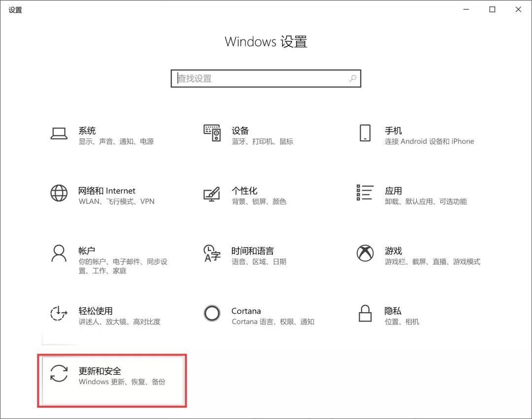
Task: Select the 轻松使用 title
Action: point(96,311)
